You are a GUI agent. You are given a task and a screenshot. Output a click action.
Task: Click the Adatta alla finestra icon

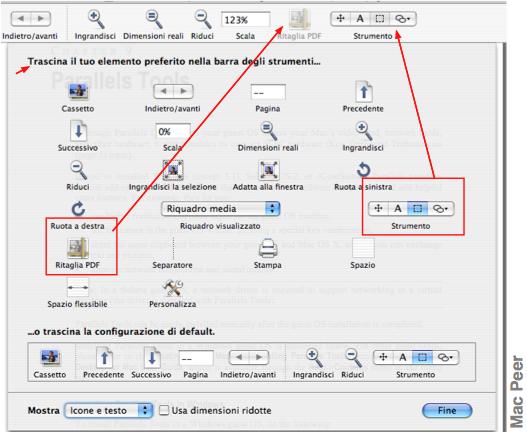click(x=268, y=170)
